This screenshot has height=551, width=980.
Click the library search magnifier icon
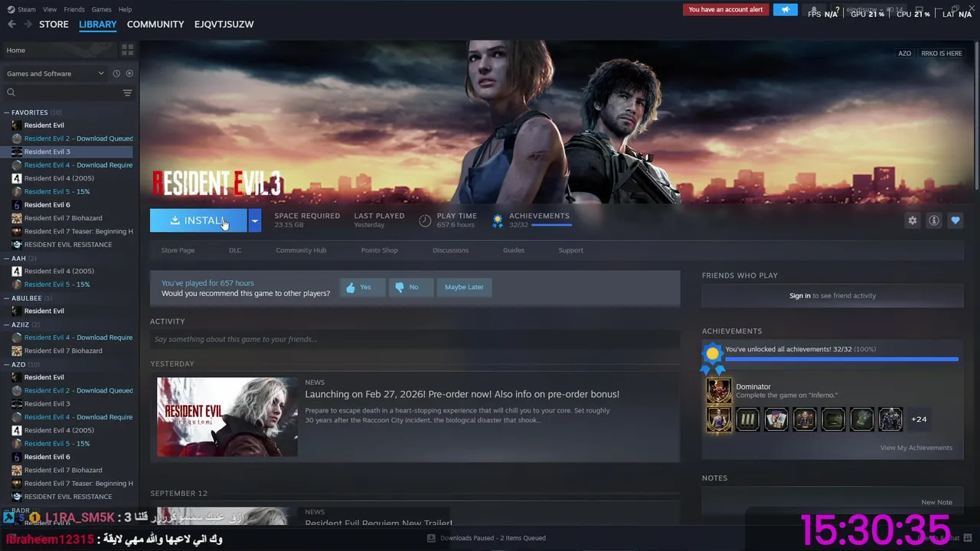pyautogui.click(x=11, y=93)
